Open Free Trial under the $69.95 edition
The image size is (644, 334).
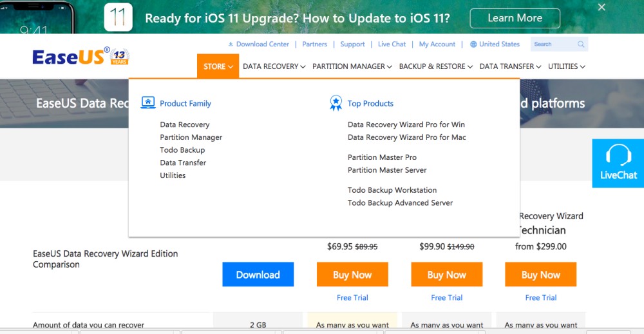[x=352, y=298]
